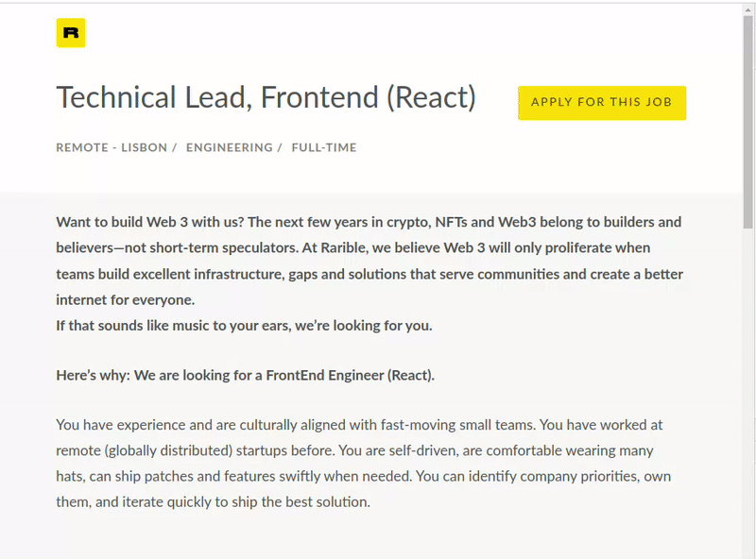This screenshot has width=756, height=559.
Task: Click the word Rarible in the intro
Action: [343, 247]
